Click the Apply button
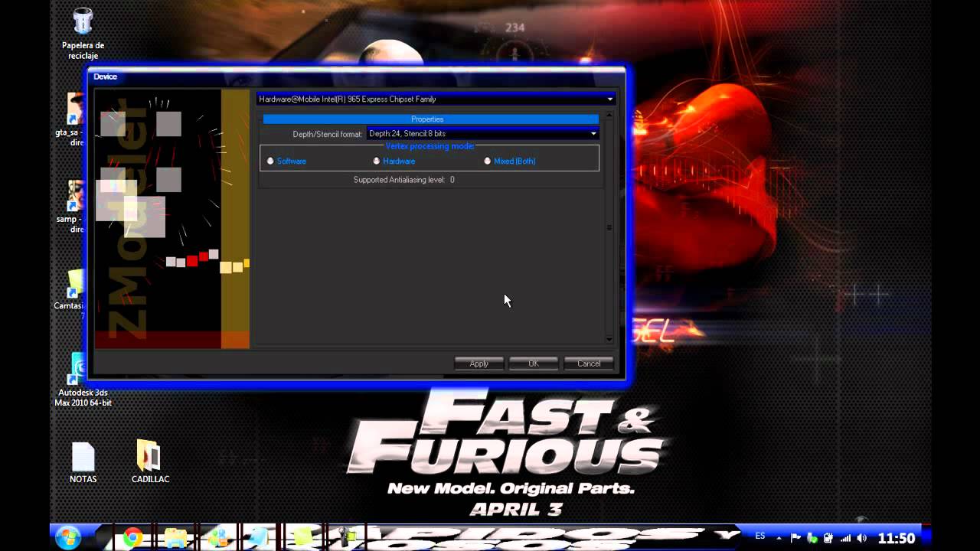This screenshot has height=551, width=980. click(479, 364)
